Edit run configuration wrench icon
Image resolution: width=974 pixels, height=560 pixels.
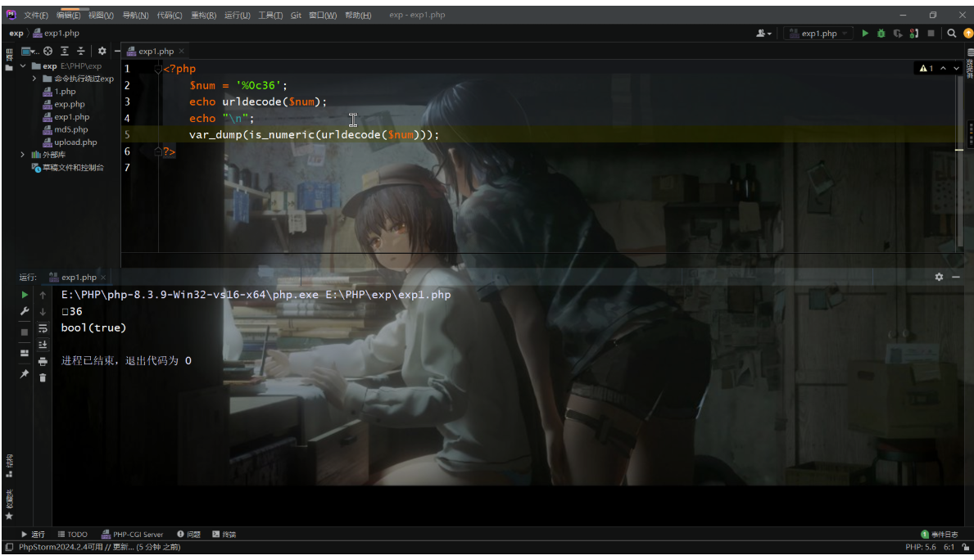coord(25,311)
